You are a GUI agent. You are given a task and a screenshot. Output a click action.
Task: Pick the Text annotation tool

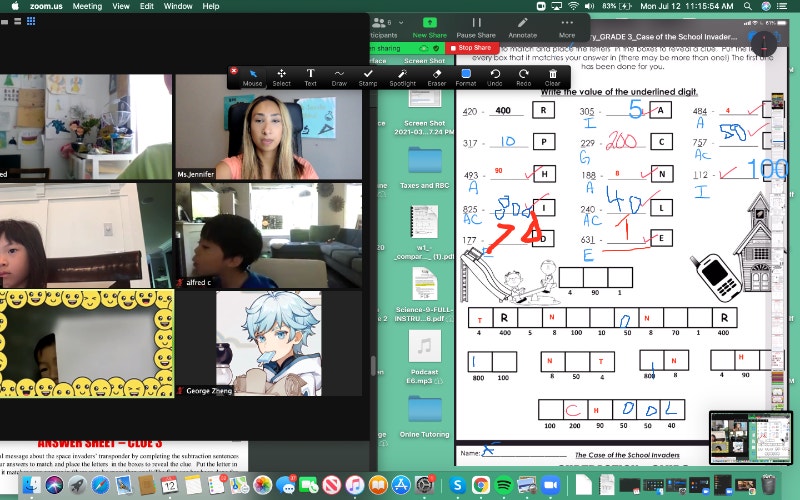[310, 77]
